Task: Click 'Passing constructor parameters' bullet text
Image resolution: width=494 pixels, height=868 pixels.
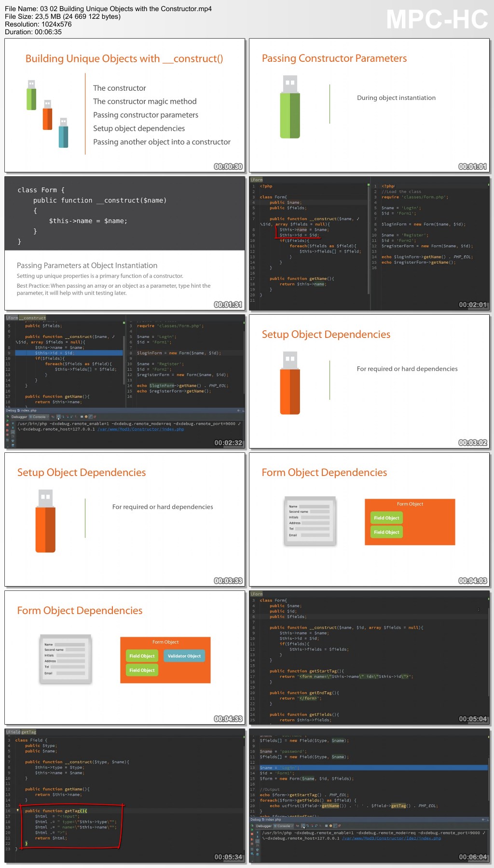Action: coord(146,115)
